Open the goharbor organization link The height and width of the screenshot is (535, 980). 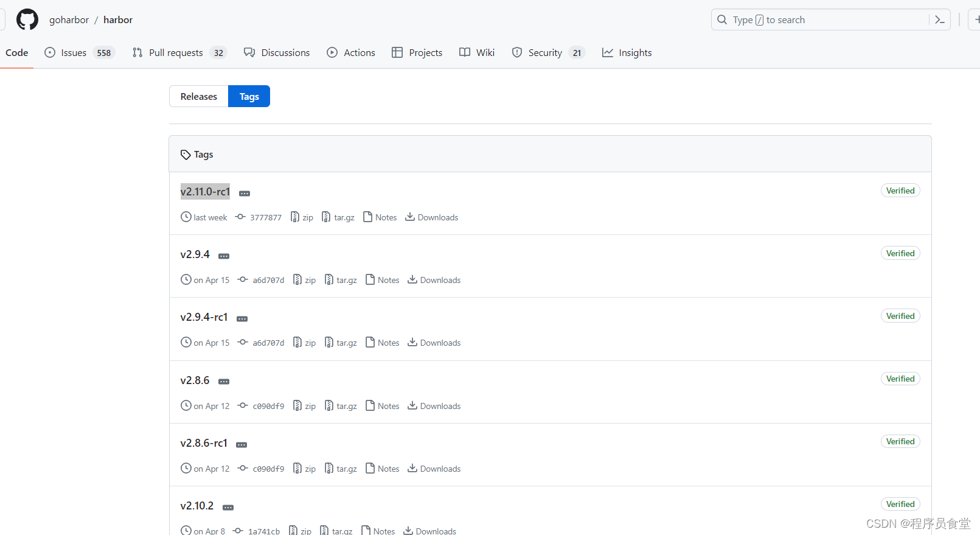click(x=69, y=19)
